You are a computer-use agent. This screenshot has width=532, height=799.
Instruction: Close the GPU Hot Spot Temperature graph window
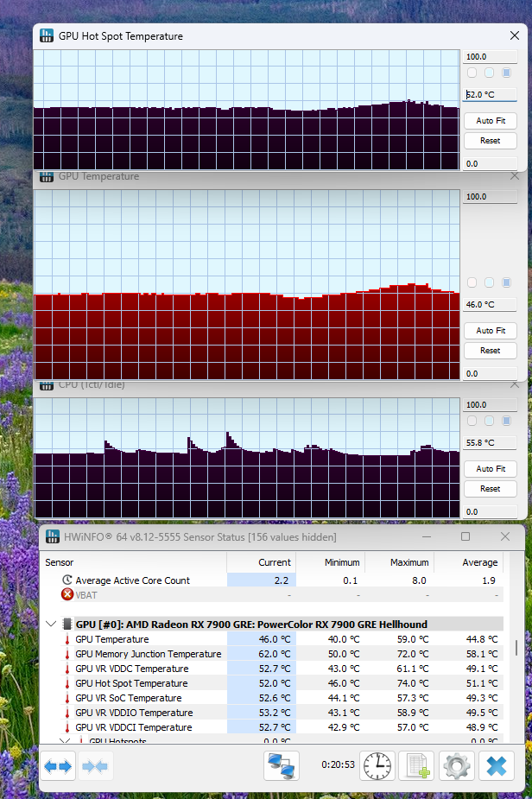click(515, 35)
